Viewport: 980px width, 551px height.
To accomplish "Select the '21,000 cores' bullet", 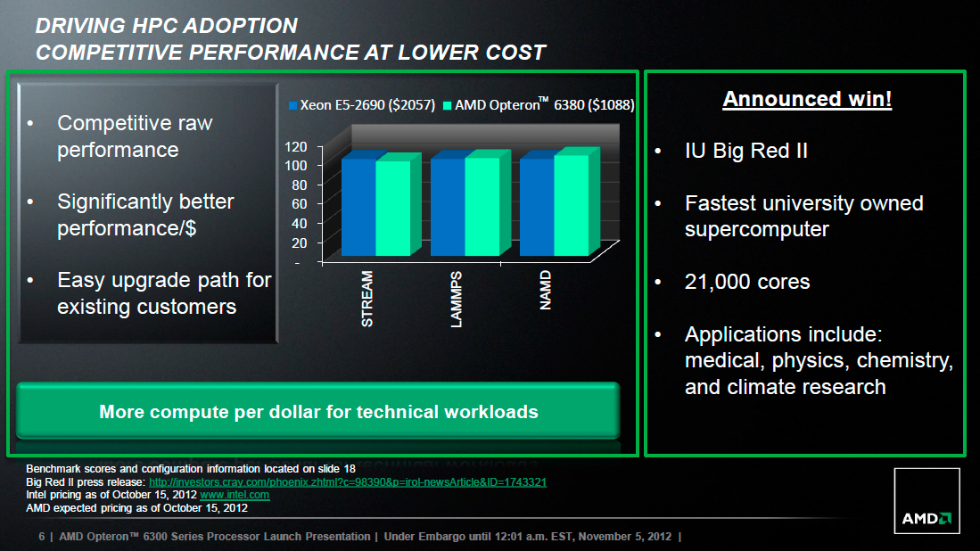I will [x=747, y=282].
